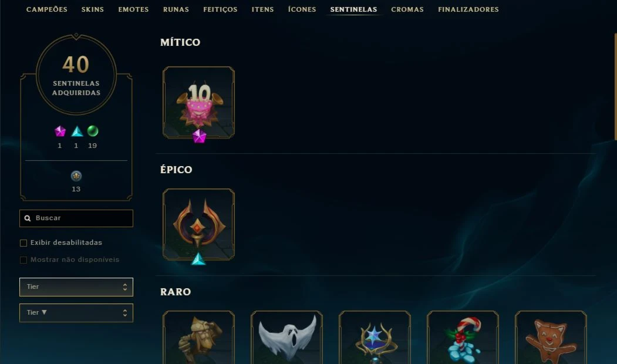The height and width of the screenshot is (364, 617).
Task: Pick the blue star crest ward
Action: click(375, 337)
